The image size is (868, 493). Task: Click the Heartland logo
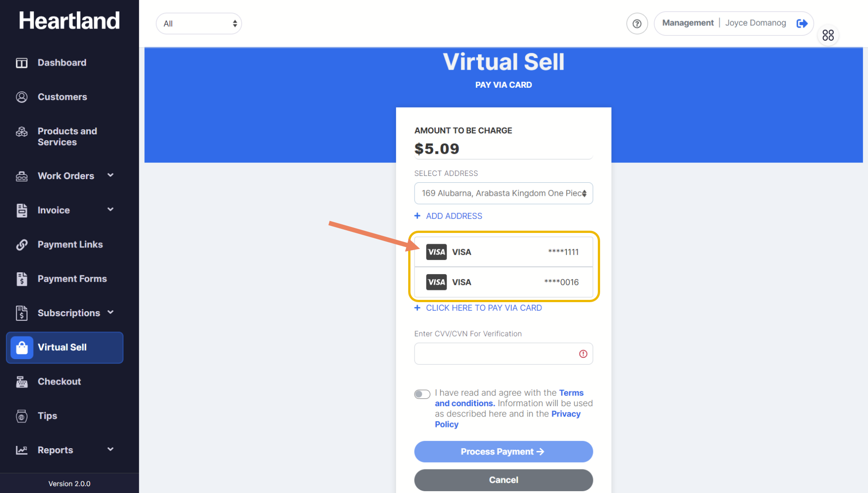pos(69,21)
